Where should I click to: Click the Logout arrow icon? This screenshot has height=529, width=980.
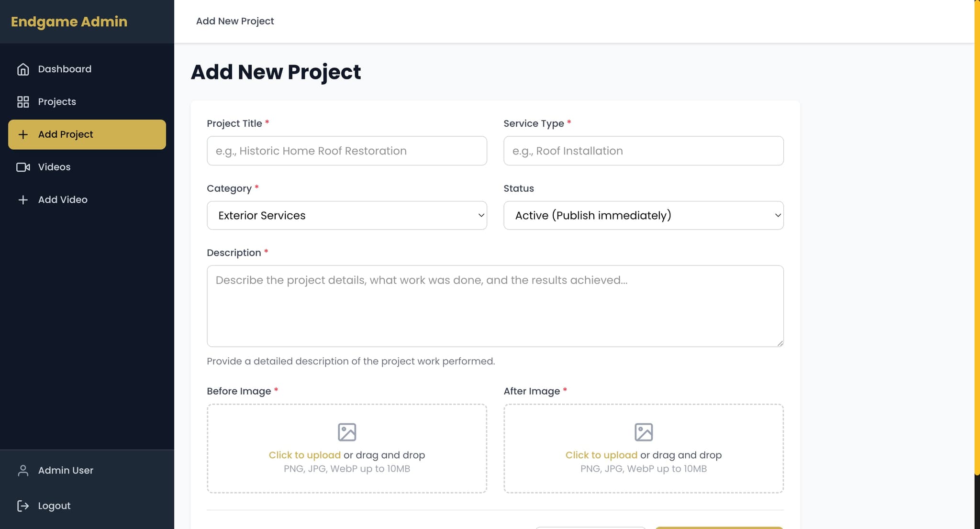coord(23,506)
